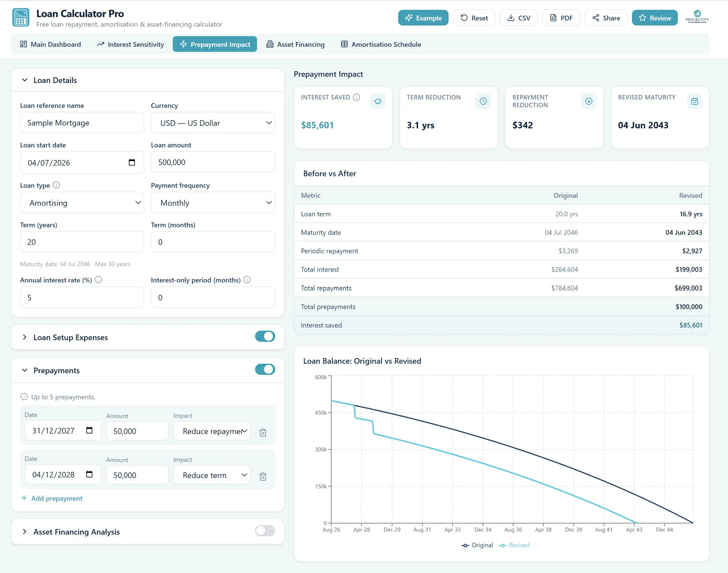Click the Term (months) input field
Image resolution: width=728 pixels, height=573 pixels.
(213, 242)
